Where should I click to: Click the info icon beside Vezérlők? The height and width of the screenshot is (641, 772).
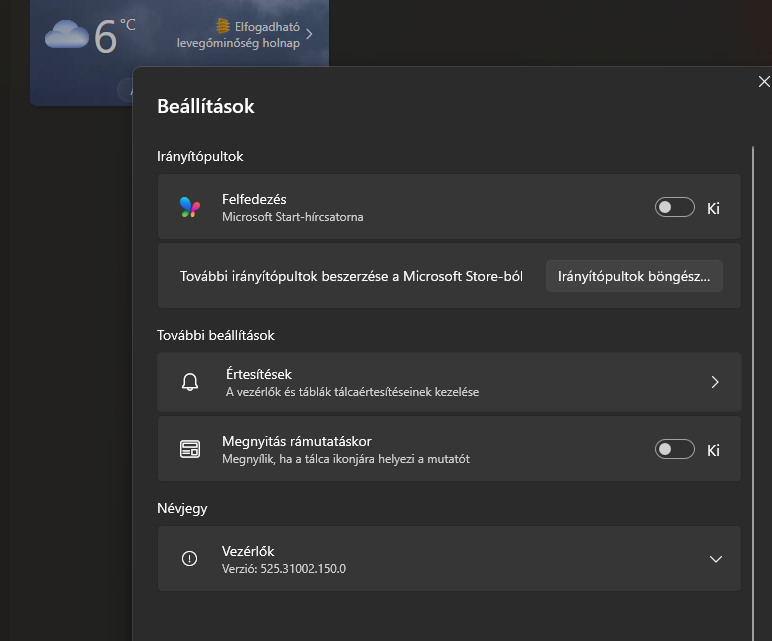[190, 559]
